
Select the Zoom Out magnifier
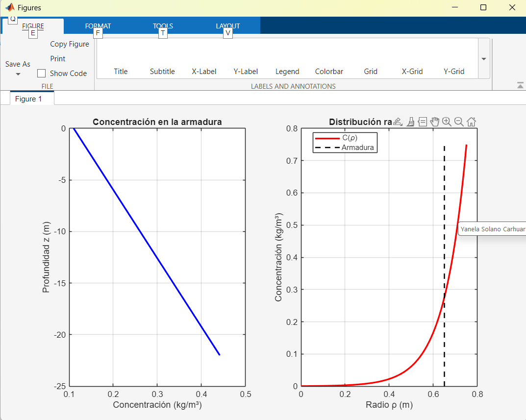[x=459, y=122]
